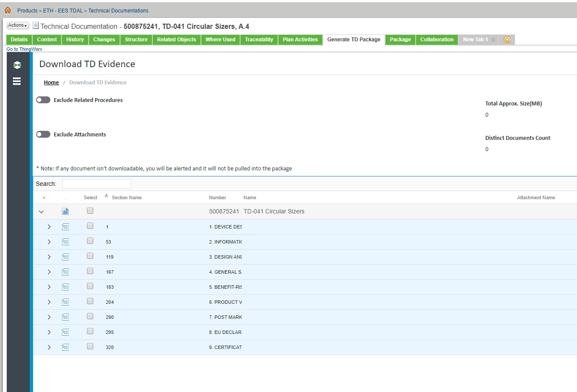Click the document icon beside the title
Screen dimensions: 577x392
[x=36, y=26]
